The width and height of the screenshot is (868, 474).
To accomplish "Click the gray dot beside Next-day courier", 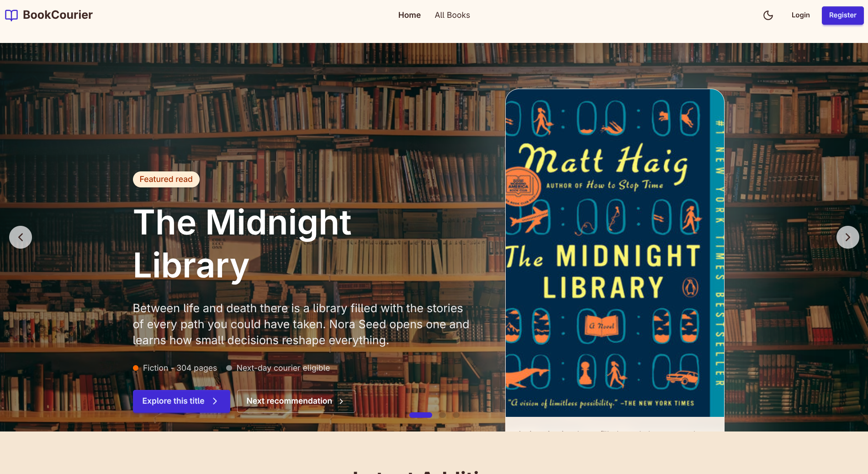I will [229, 368].
